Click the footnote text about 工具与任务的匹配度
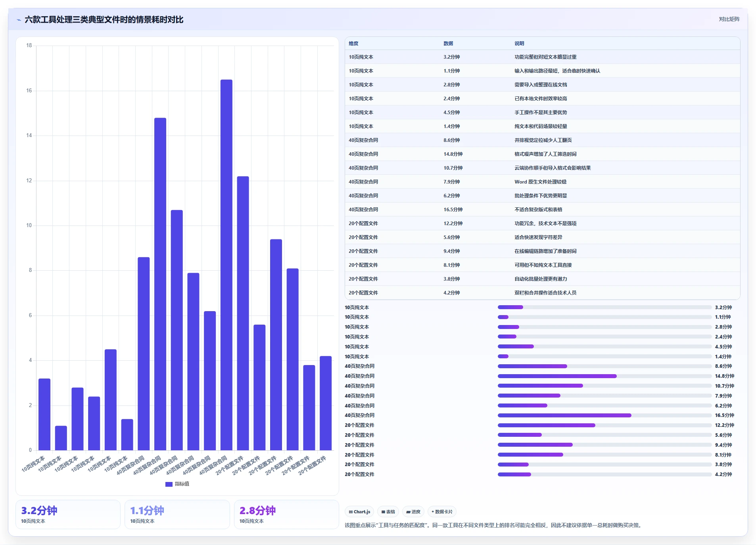The image size is (756, 545). [493, 526]
